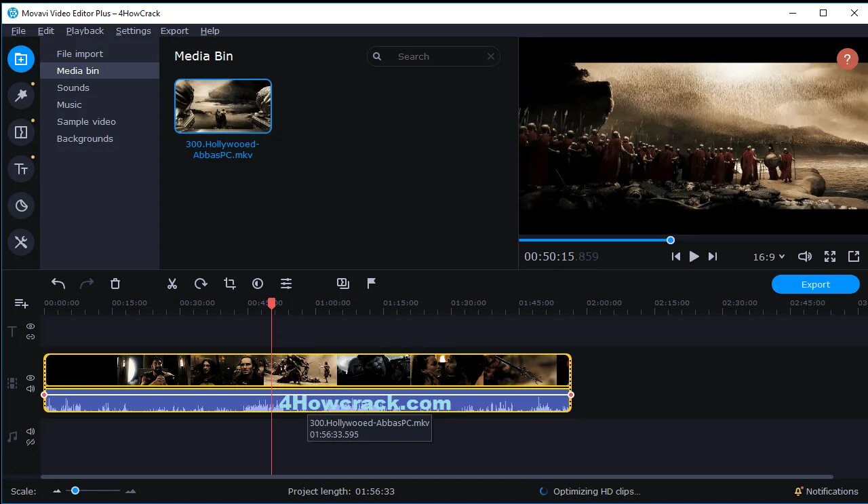Screen dimensions: 868x504
Task: Play the preview video
Action: (694, 256)
